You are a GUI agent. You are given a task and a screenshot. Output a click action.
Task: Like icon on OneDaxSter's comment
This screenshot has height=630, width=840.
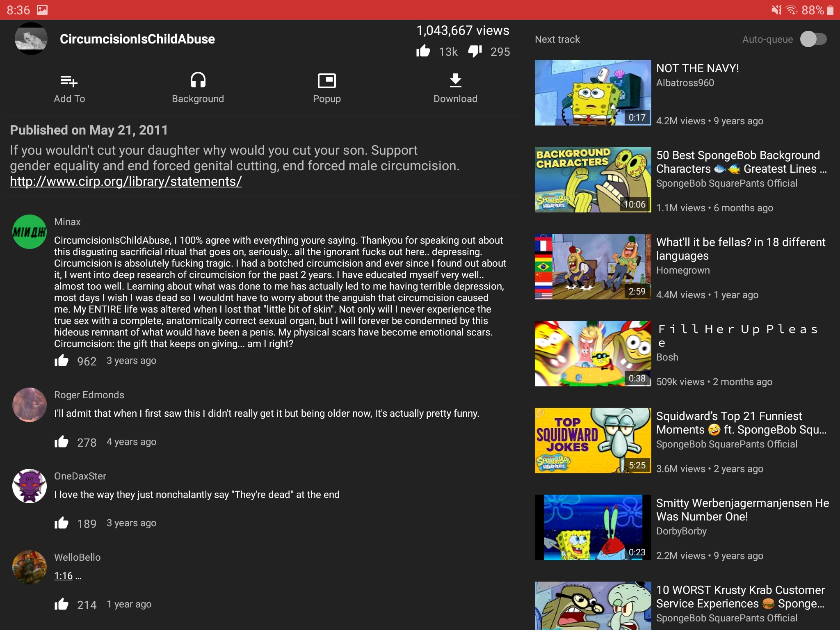tap(62, 523)
